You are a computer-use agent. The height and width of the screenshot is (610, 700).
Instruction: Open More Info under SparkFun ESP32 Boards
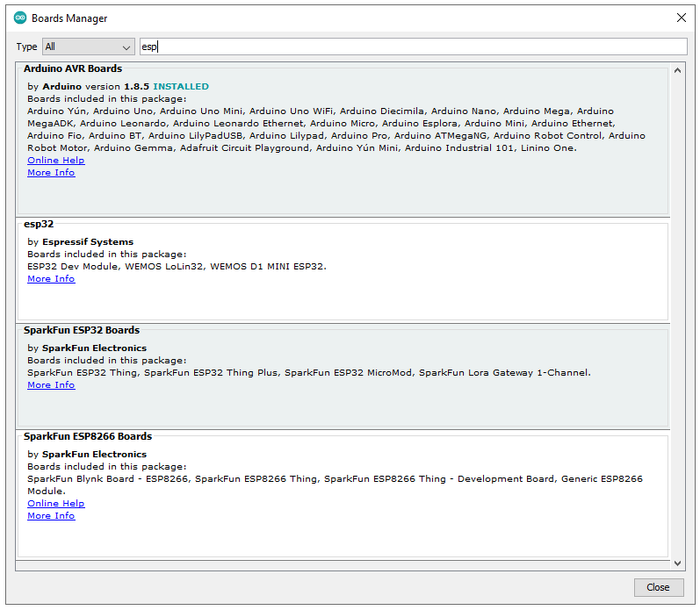tap(51, 385)
